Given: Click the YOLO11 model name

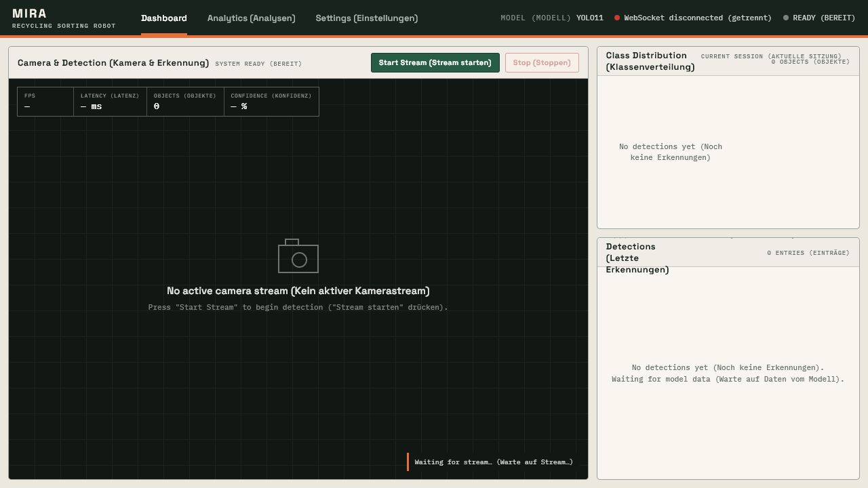Looking at the screenshot, I should 590,18.
